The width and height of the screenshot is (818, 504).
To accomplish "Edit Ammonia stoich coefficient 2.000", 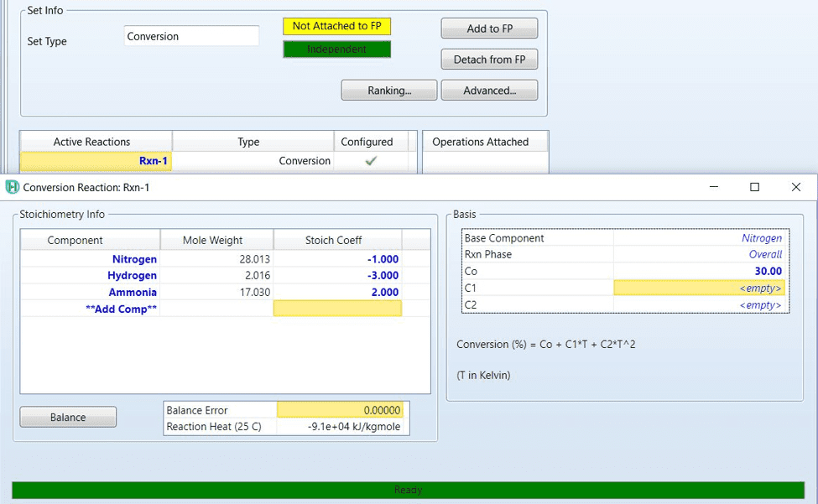I will [337, 292].
